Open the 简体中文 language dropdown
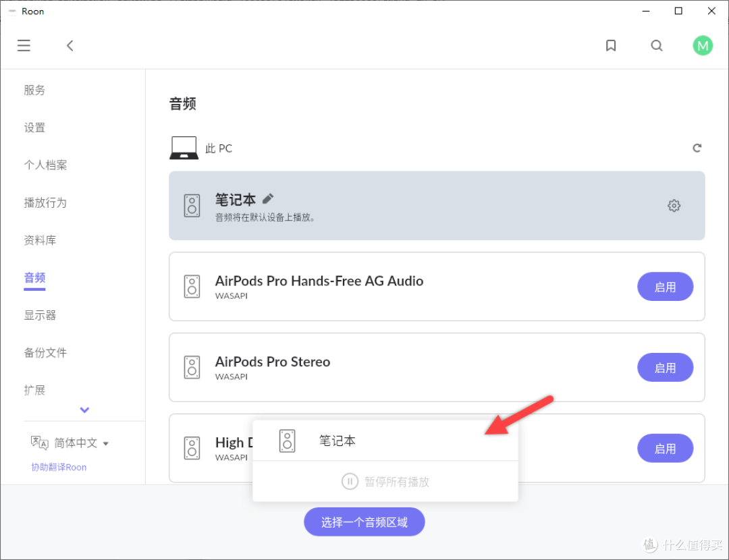This screenshot has width=729, height=560. [81, 443]
